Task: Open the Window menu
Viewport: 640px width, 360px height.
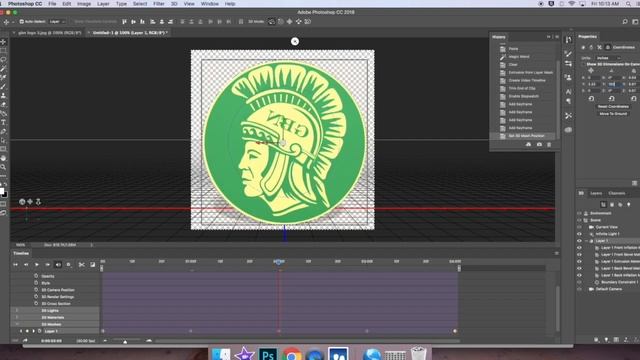Action: (210, 4)
